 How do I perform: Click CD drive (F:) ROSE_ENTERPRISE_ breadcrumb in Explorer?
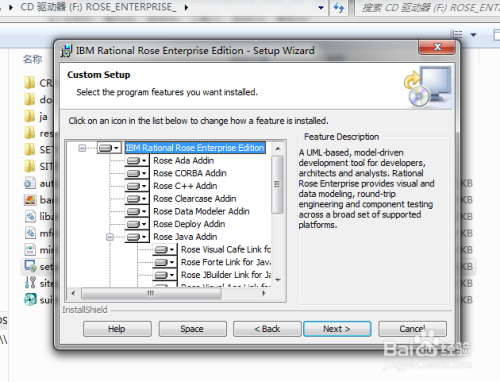(x=99, y=7)
